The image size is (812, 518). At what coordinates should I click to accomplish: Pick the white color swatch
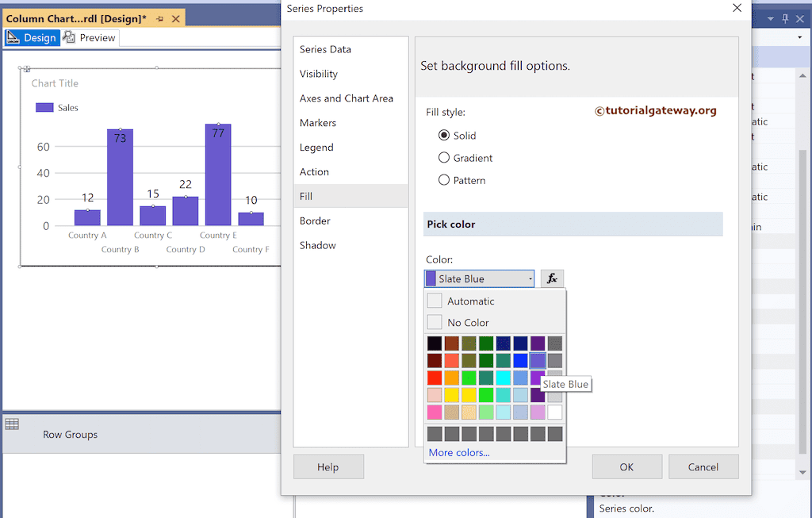(x=554, y=412)
